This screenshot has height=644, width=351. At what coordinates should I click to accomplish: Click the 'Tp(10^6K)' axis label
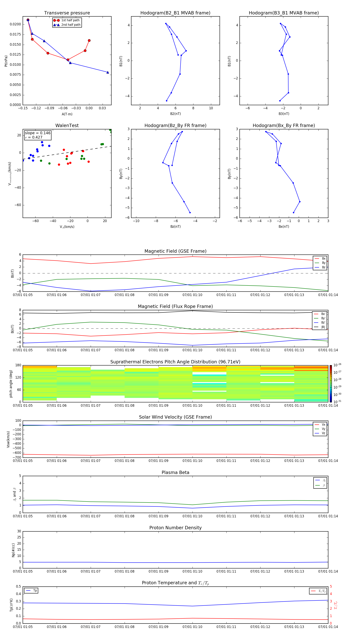pos(11,605)
